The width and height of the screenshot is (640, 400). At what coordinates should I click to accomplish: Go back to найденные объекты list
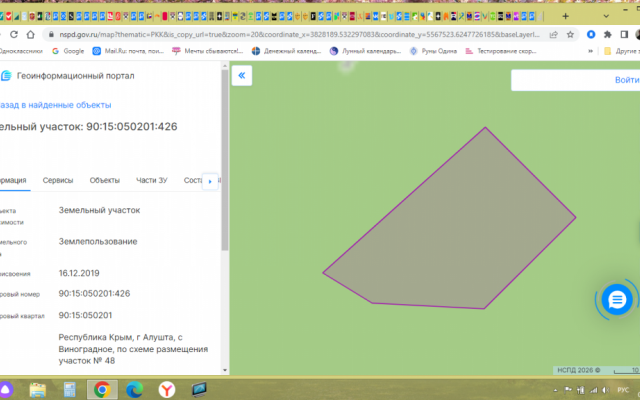tap(55, 104)
